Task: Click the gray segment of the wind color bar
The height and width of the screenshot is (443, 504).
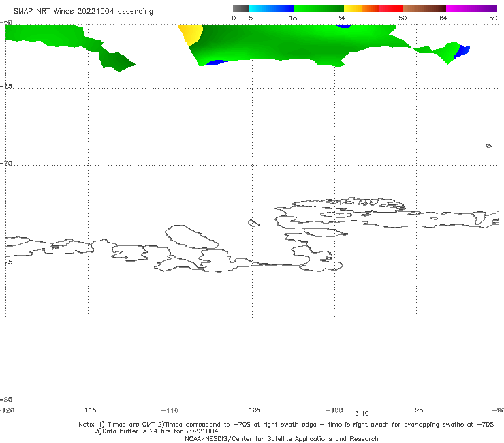Action: 241,8
